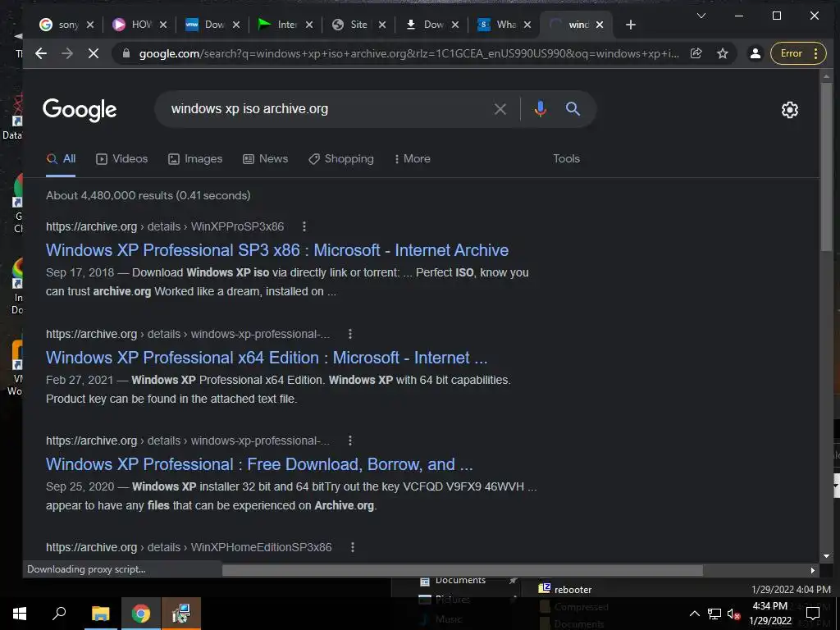Open the tab search chevron
Image resolution: width=840 pixels, height=630 pixels.
point(701,16)
